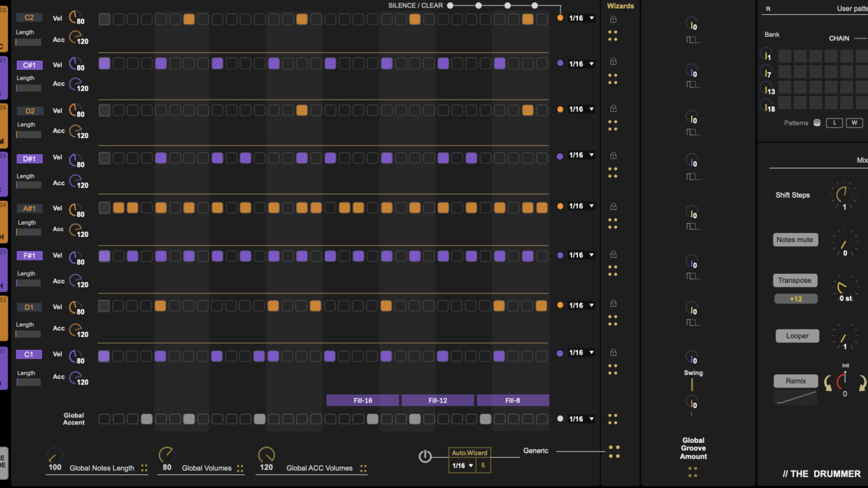The width and height of the screenshot is (868, 488).
Task: Click the lock icon for the C2 row
Action: pos(613,20)
